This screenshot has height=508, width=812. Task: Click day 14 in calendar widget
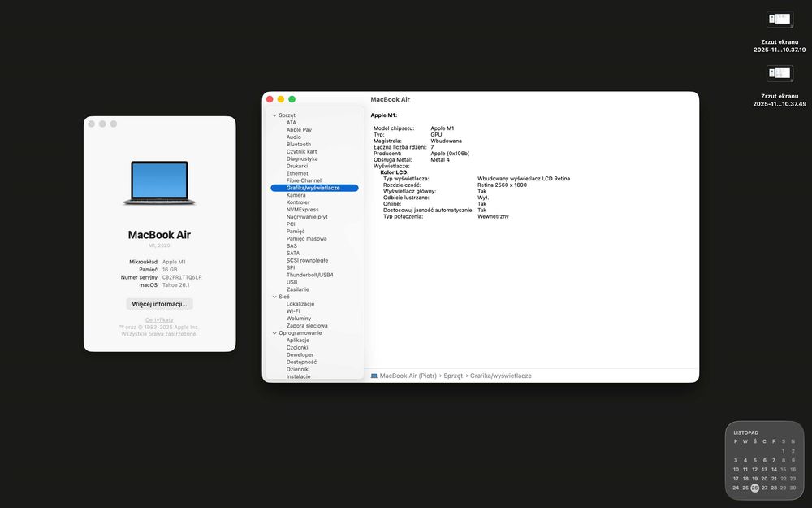[x=774, y=470]
